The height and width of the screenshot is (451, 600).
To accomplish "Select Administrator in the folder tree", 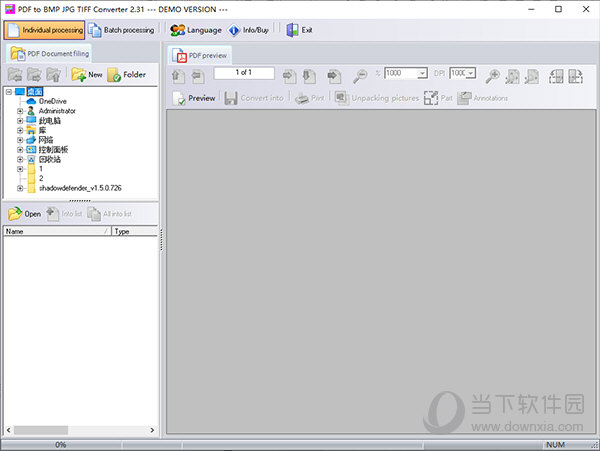I will 57,111.
